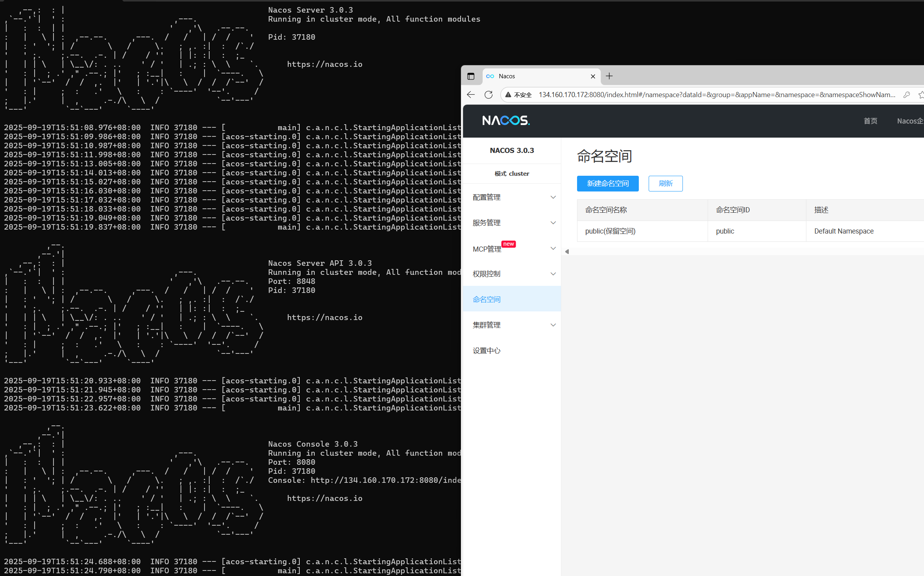This screenshot has height=576, width=924.
Task: Click the 15:51:24.790 log line in terminal
Action: click(x=232, y=570)
